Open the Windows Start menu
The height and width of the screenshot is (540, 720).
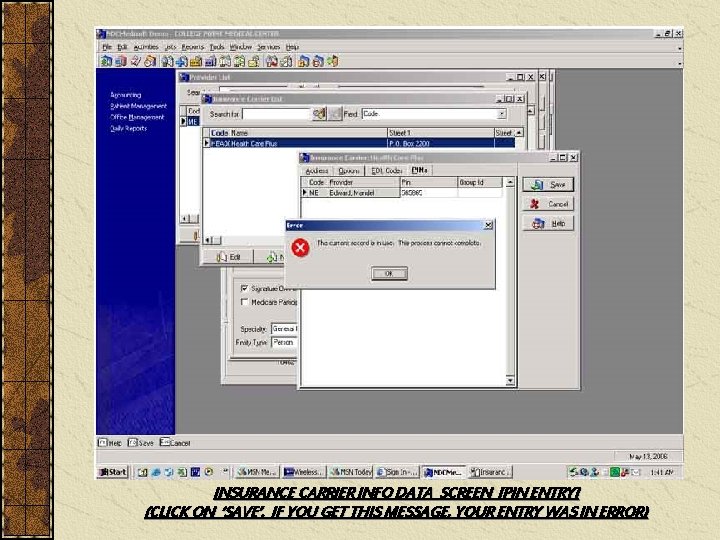click(112, 472)
